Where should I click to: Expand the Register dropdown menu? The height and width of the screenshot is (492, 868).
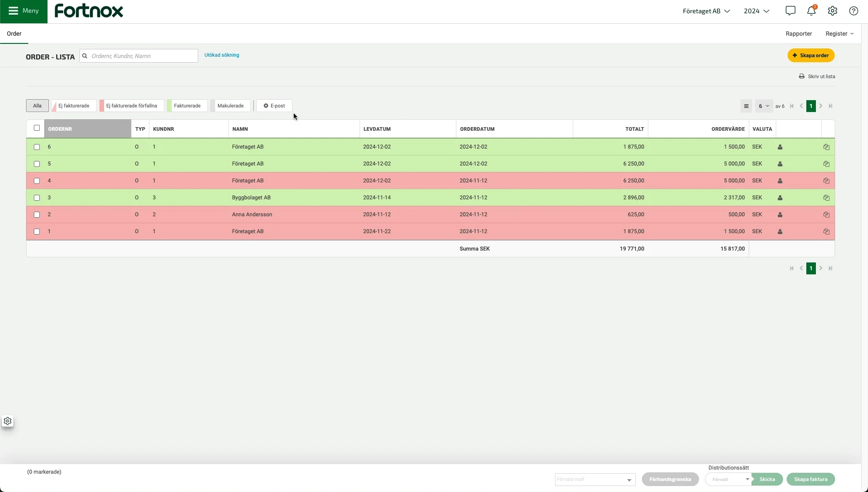[x=839, y=34]
